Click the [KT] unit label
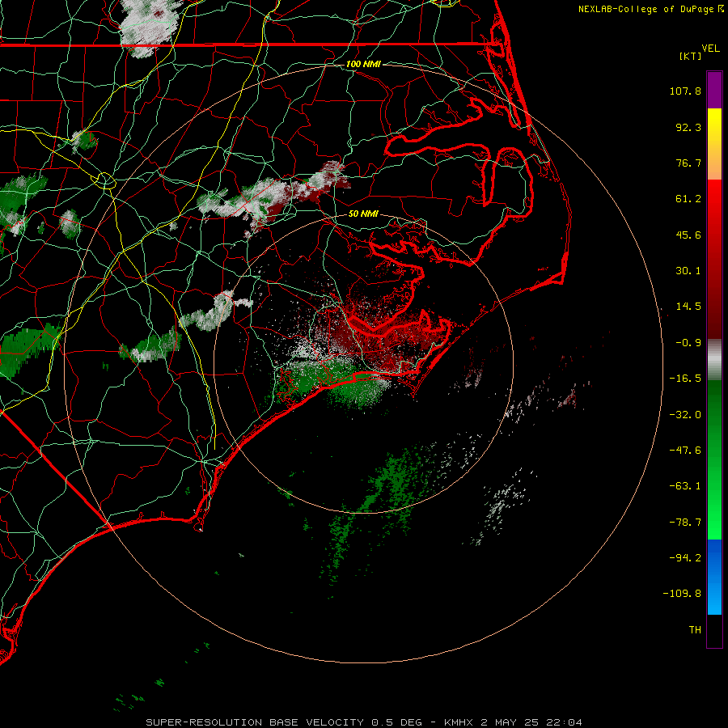This screenshot has height=728, width=728. (x=691, y=56)
